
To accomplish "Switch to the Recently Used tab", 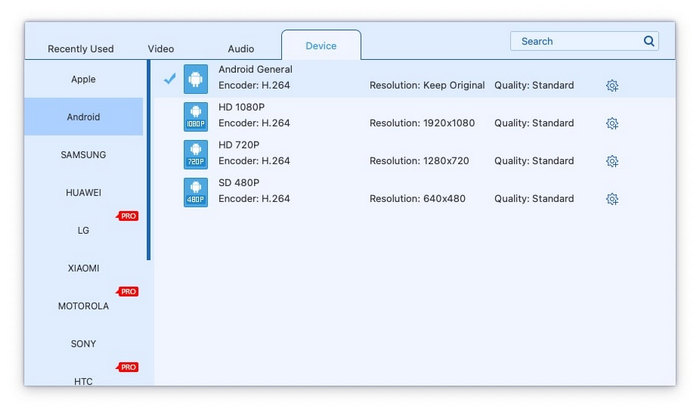I will pos(81,48).
